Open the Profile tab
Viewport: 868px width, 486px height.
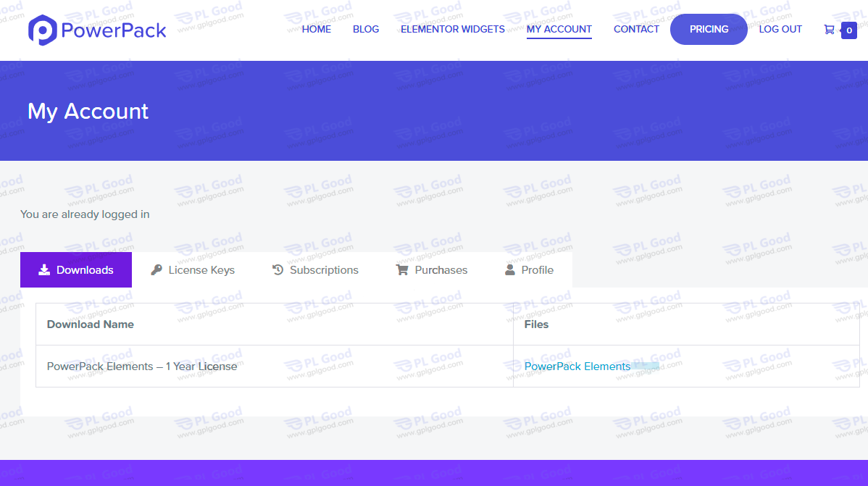tap(529, 270)
